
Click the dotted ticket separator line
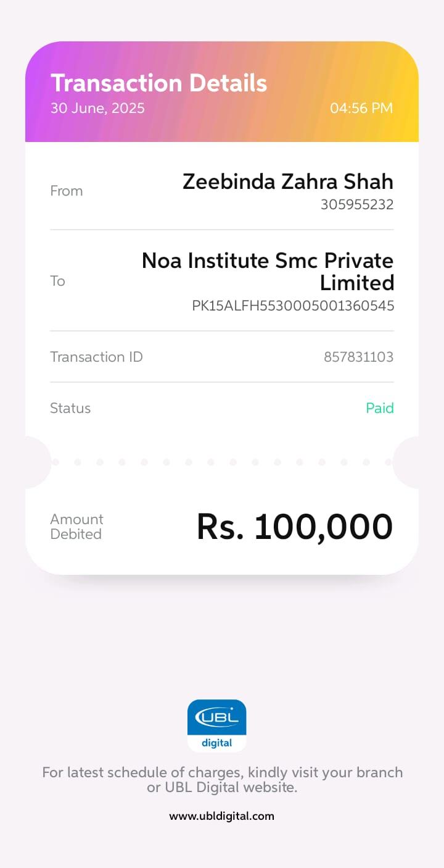222,462
